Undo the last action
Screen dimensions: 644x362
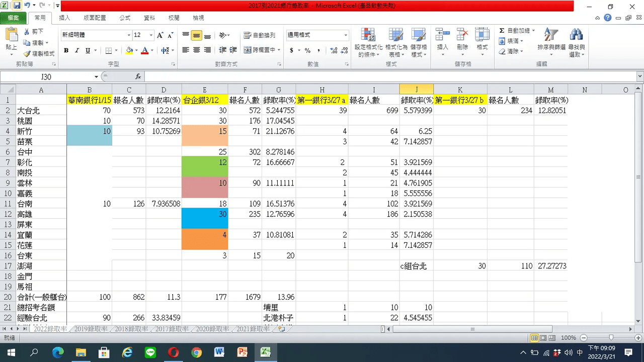(x=27, y=6)
